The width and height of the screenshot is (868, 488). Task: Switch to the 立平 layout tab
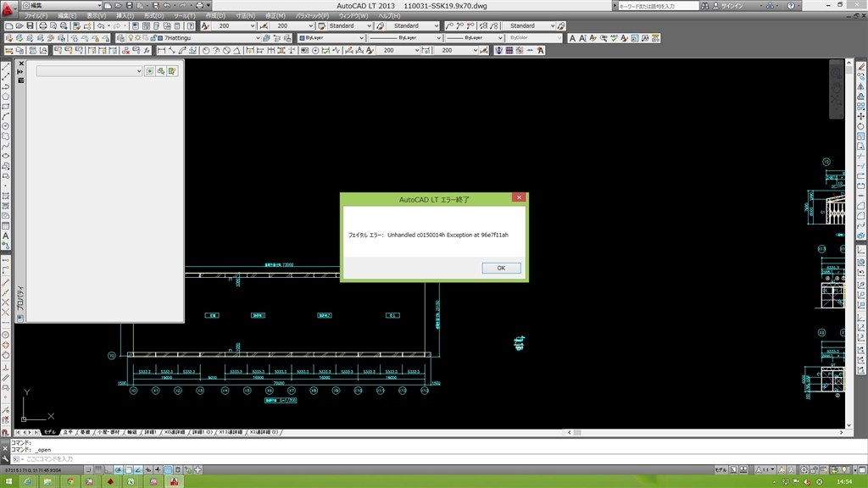click(68, 432)
